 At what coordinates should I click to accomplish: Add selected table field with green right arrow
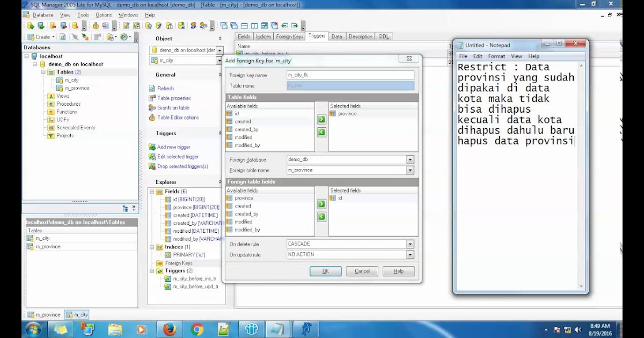pyautogui.click(x=321, y=119)
